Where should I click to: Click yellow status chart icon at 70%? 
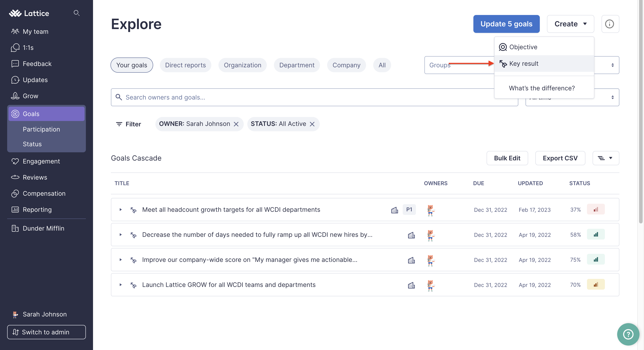coord(596,284)
